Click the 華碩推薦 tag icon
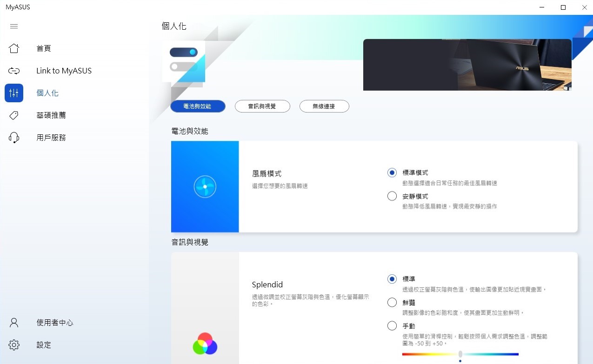The width and height of the screenshot is (593, 364). pyautogui.click(x=14, y=115)
